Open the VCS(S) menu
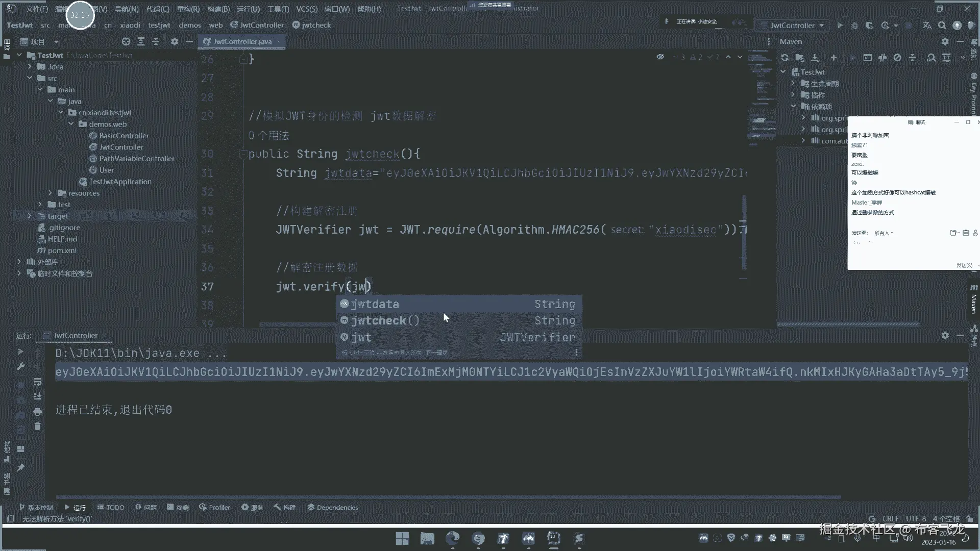 pos(306,9)
